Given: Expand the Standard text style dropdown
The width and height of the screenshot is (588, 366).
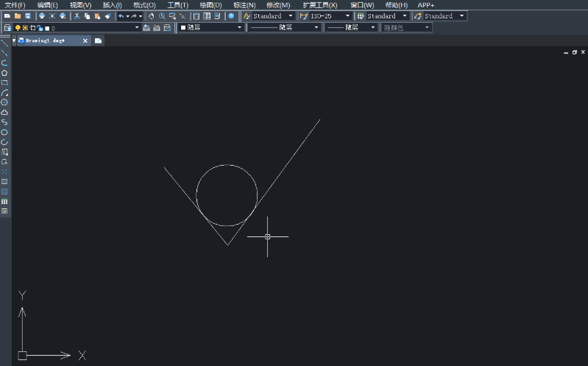Looking at the screenshot, I should pos(291,15).
